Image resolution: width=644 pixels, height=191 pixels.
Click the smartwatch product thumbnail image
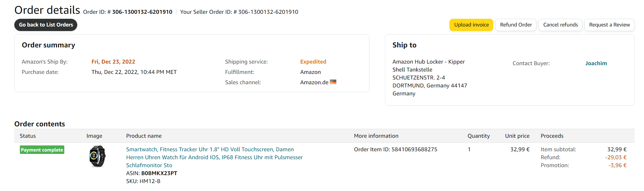(x=97, y=156)
